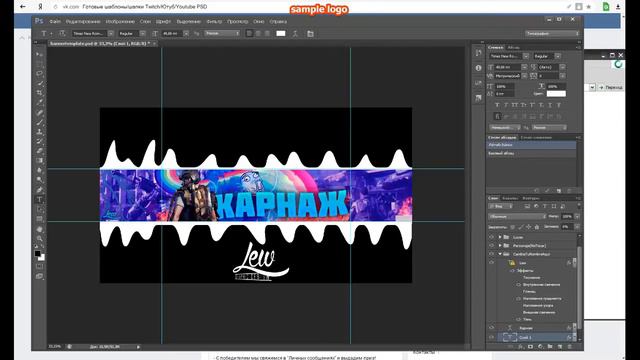Hide the Слой 1 layer

[491, 337]
